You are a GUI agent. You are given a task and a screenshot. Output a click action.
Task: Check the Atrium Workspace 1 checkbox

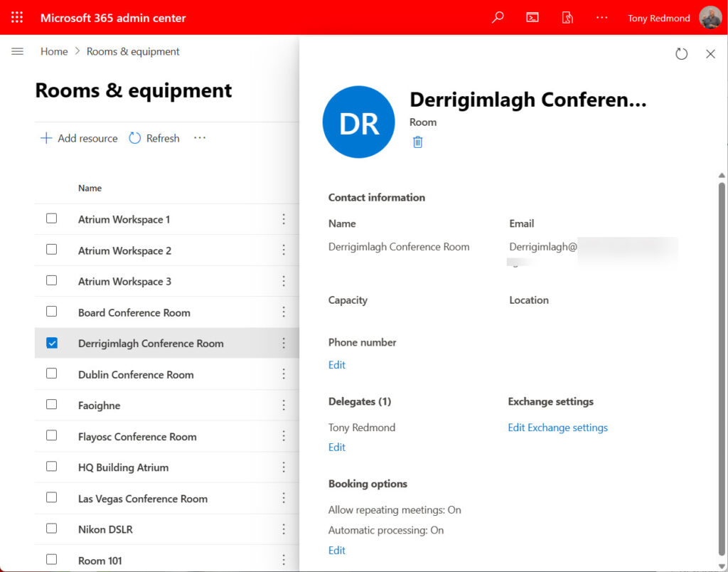pyautogui.click(x=51, y=218)
